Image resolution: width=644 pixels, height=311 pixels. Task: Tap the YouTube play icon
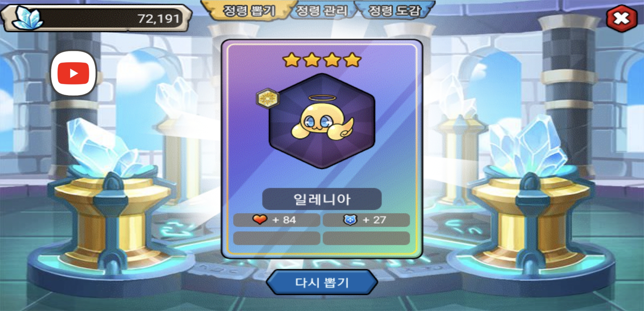(x=73, y=73)
